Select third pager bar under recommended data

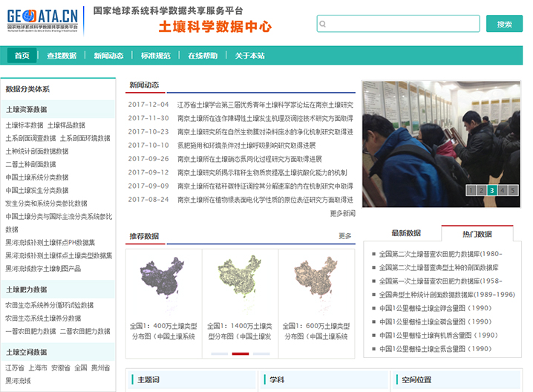coord(261,354)
